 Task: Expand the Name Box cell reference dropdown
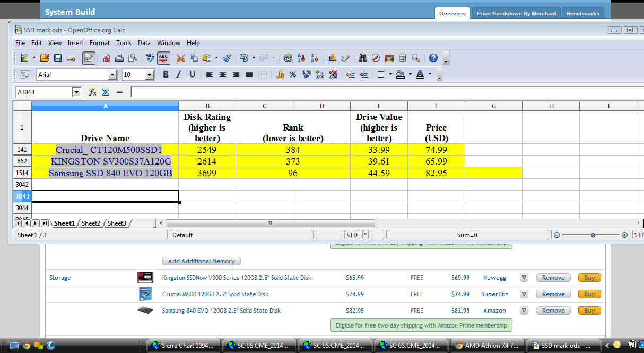77,92
